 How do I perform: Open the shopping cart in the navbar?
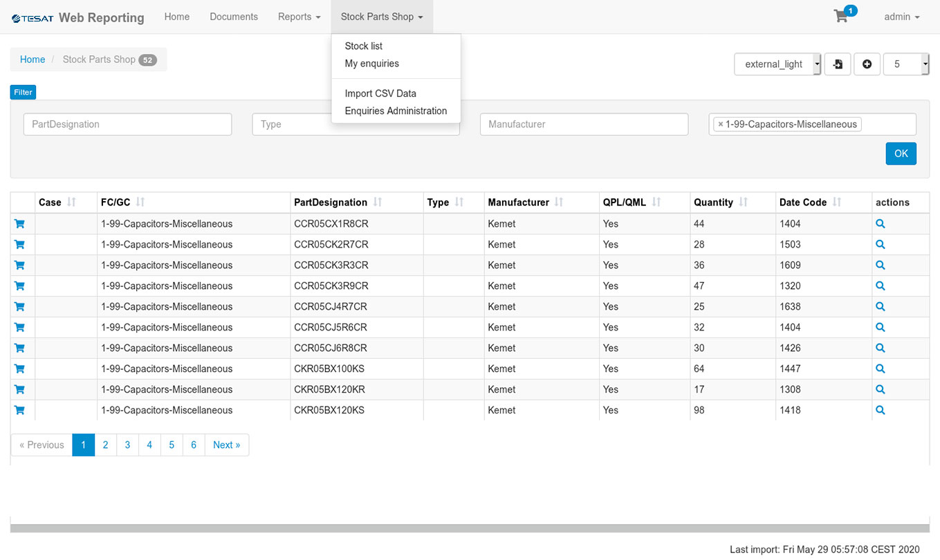(x=842, y=17)
